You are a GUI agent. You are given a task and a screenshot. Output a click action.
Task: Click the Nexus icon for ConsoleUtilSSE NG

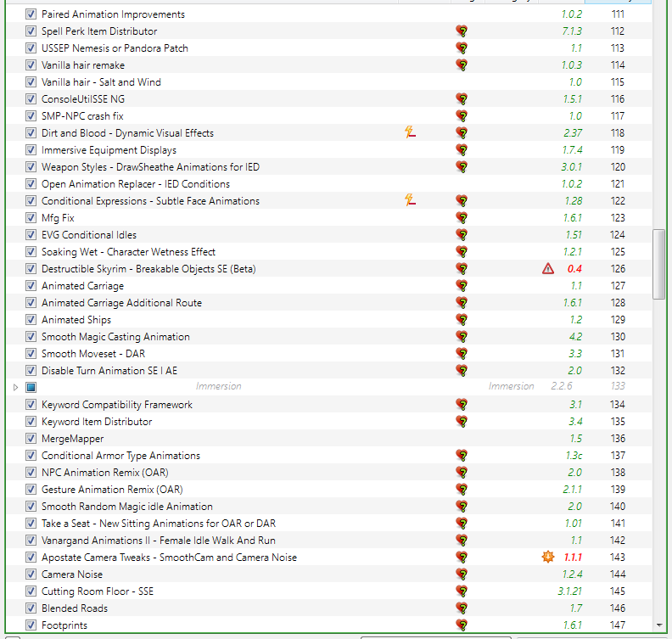[462, 99]
